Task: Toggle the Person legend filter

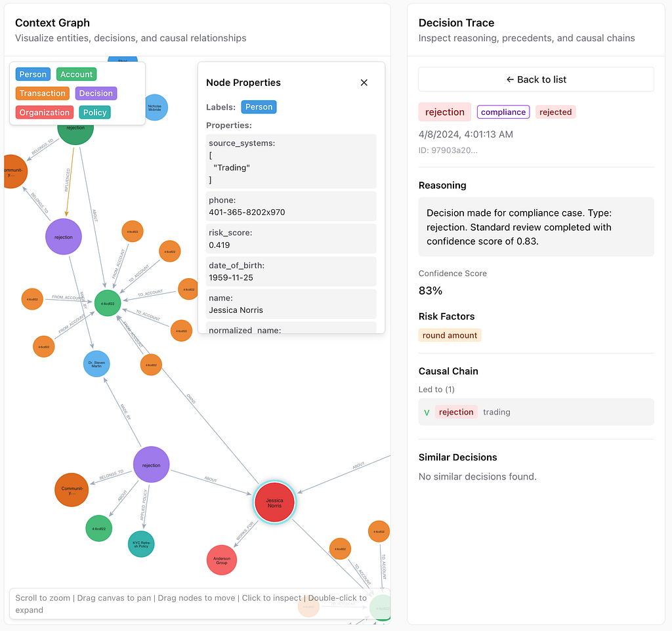Action: (33, 74)
